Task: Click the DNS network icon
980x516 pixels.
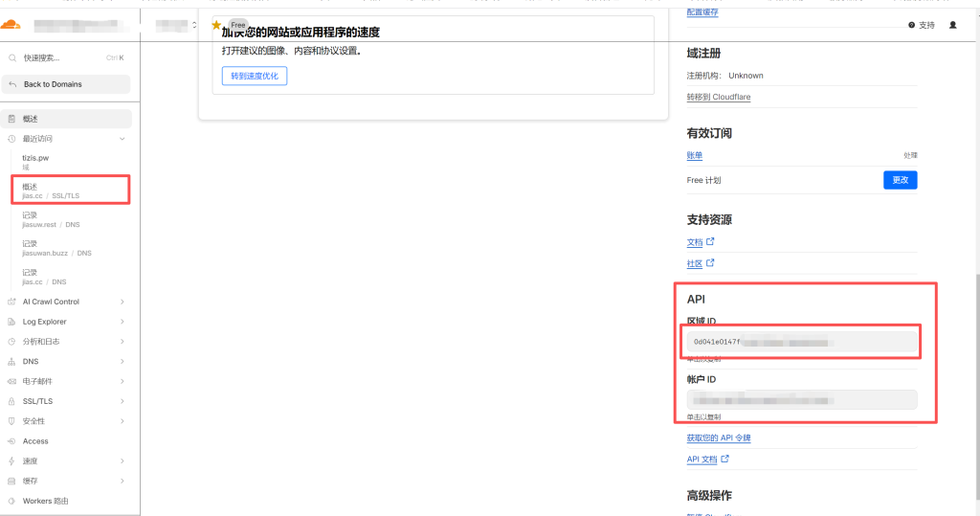Action: tap(11, 362)
